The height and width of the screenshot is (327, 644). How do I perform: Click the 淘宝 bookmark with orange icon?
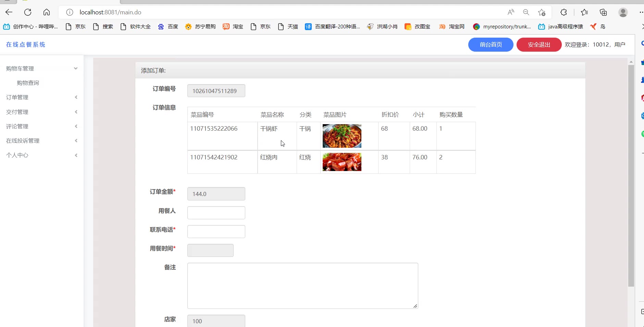pyautogui.click(x=233, y=27)
